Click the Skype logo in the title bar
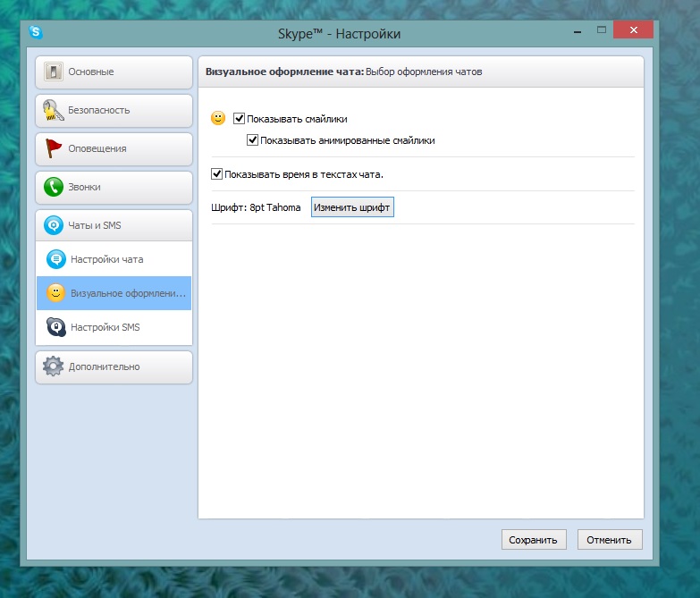700x598 pixels. [x=36, y=33]
